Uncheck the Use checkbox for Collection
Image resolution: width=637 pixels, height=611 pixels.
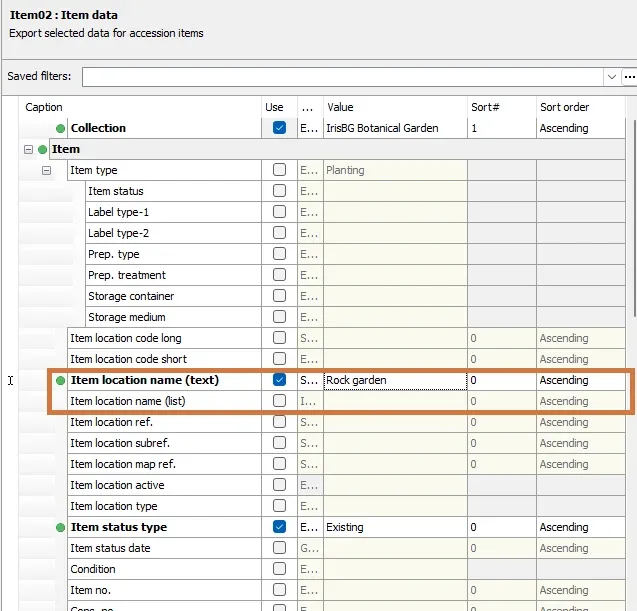click(x=279, y=128)
